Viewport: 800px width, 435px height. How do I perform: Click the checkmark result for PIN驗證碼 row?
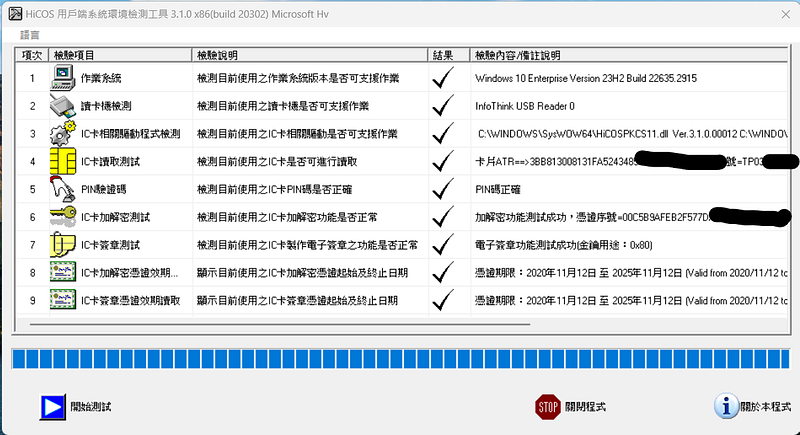[442, 189]
